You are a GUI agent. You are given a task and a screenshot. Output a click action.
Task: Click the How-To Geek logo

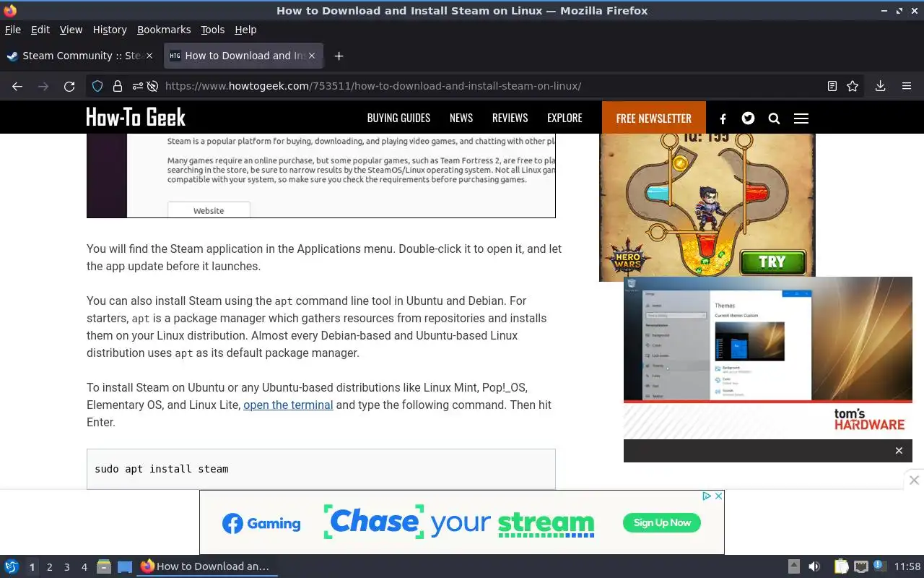click(x=136, y=117)
